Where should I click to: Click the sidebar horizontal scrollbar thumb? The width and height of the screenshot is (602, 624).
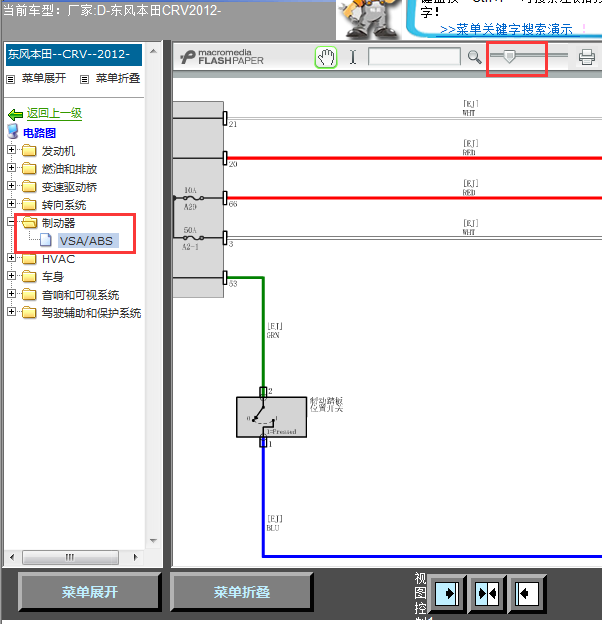point(70,557)
